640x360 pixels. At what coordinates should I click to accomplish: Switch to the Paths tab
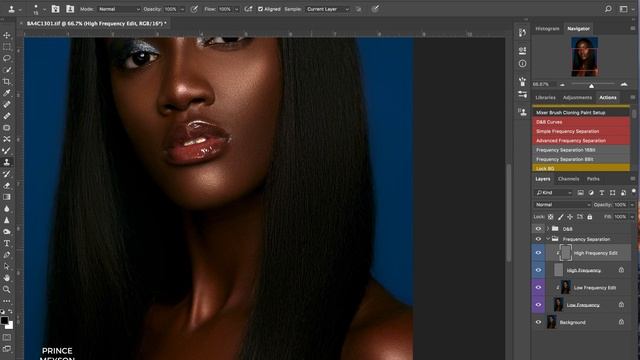click(x=593, y=179)
